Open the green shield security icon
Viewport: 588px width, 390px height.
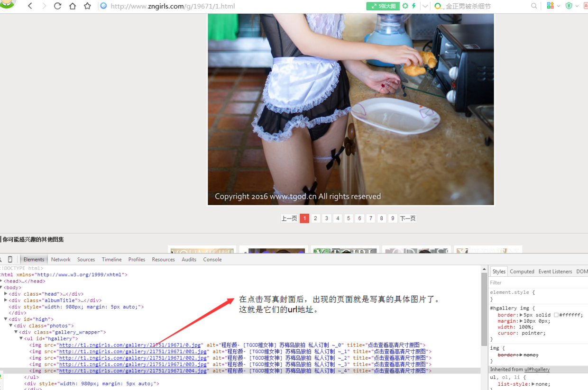point(569,6)
